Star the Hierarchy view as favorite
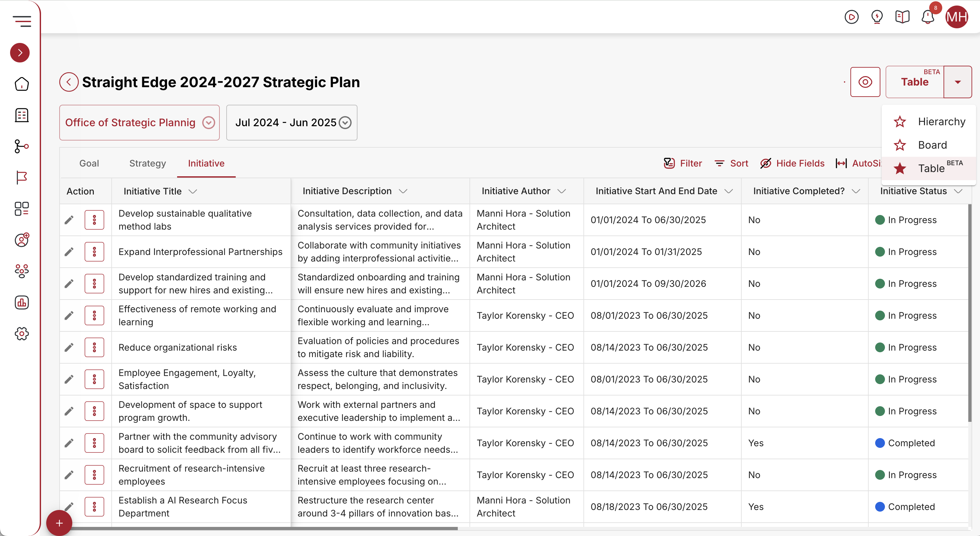 tap(900, 122)
